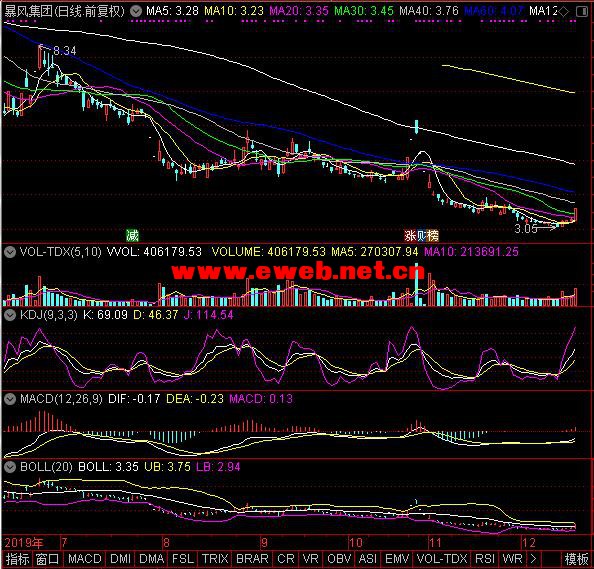The image size is (594, 569).
Task: Click the 模板 button at bottom right
Action: [576, 559]
